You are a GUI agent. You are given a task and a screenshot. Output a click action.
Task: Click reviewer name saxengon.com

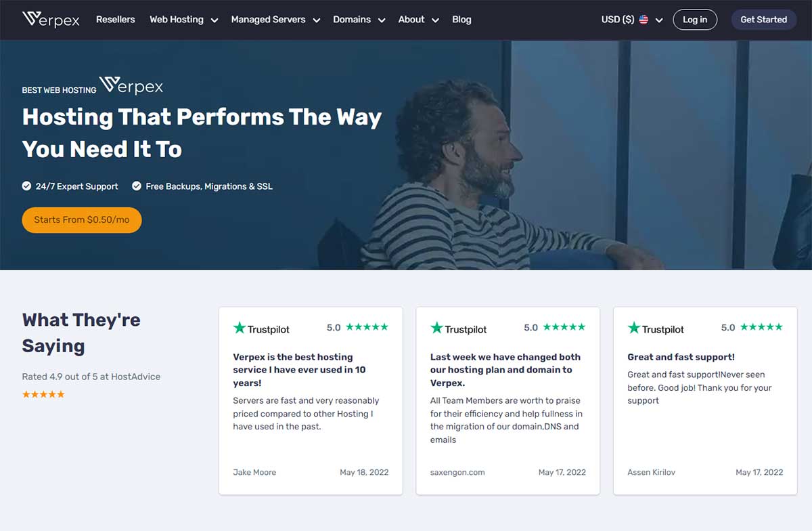[457, 472]
